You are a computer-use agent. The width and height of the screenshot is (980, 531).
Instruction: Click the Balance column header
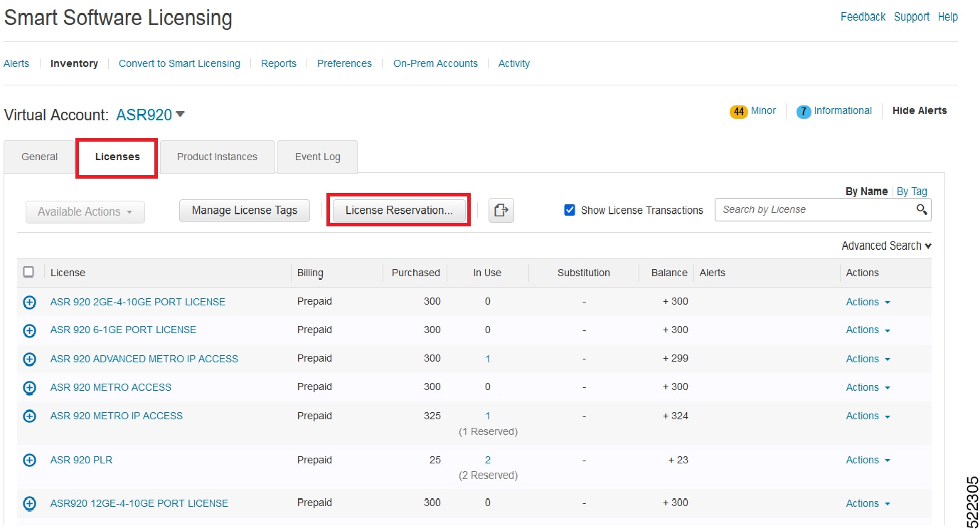tap(669, 273)
